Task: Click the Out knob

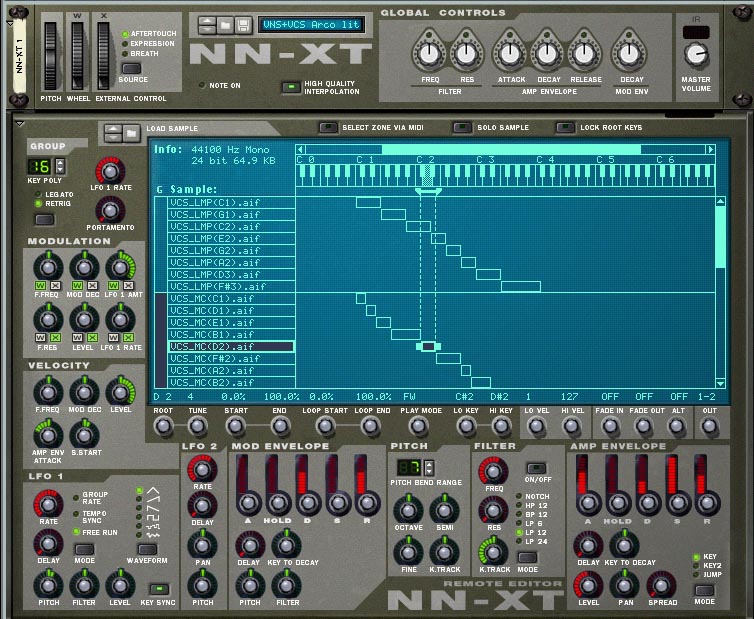Action: pyautogui.click(x=709, y=426)
